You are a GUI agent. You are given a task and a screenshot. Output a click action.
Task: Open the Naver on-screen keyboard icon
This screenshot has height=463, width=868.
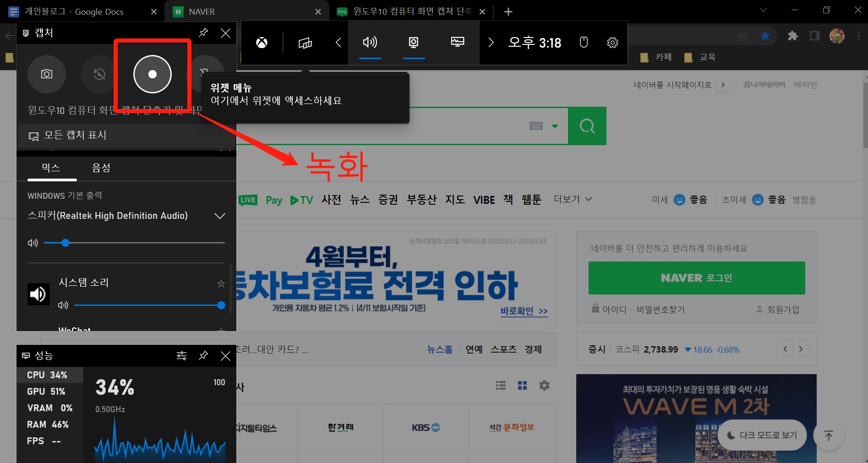536,126
